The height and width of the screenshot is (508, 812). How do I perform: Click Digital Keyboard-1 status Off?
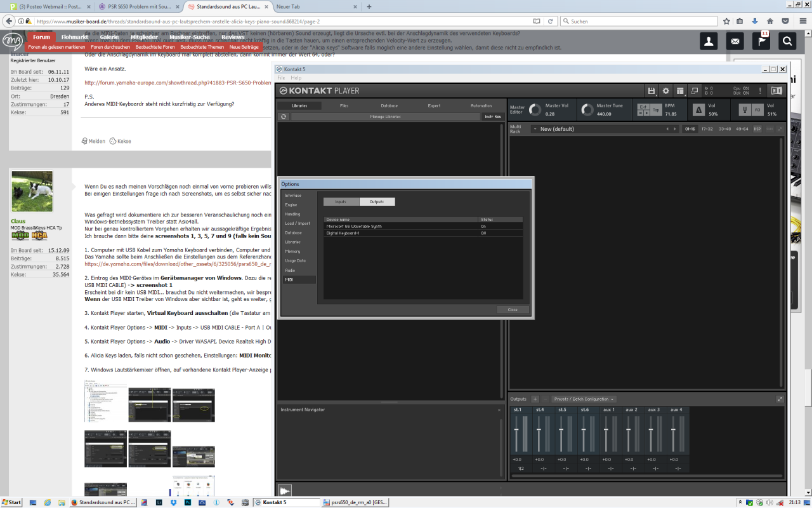pos(483,233)
